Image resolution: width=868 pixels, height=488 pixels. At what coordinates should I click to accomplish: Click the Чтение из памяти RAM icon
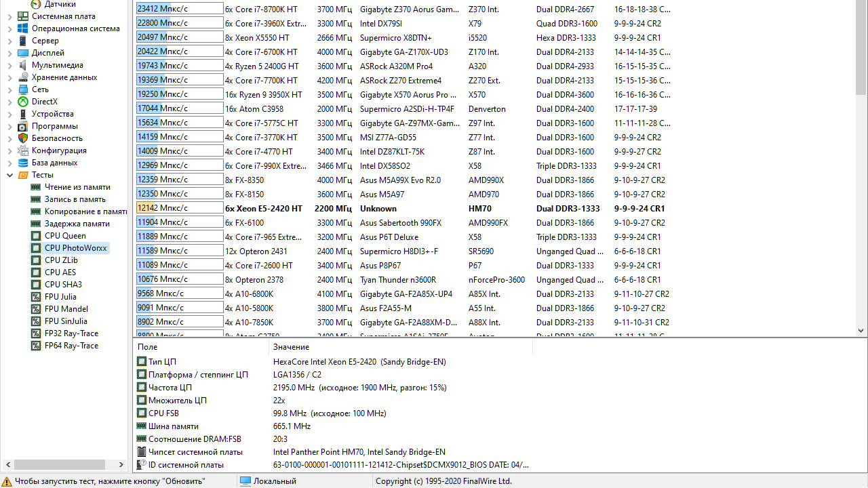36,187
